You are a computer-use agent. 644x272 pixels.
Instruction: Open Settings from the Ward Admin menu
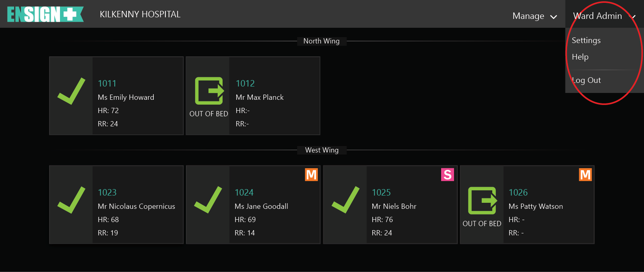click(x=586, y=40)
